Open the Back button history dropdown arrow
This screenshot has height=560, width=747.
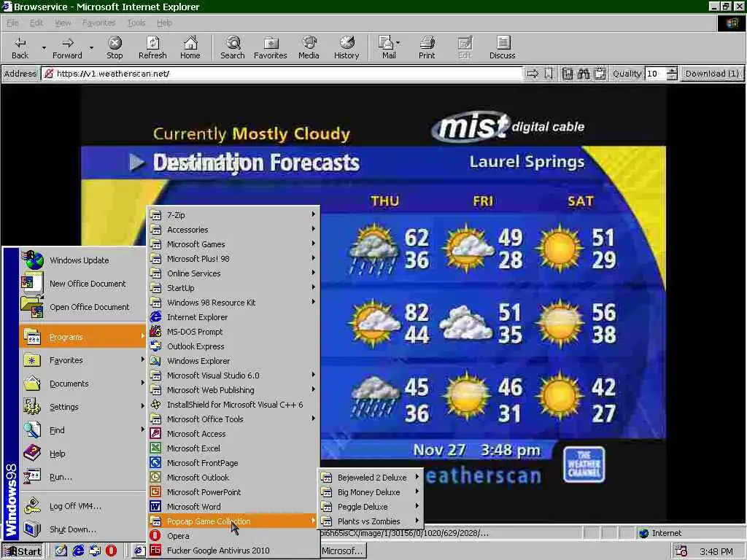pyautogui.click(x=44, y=47)
